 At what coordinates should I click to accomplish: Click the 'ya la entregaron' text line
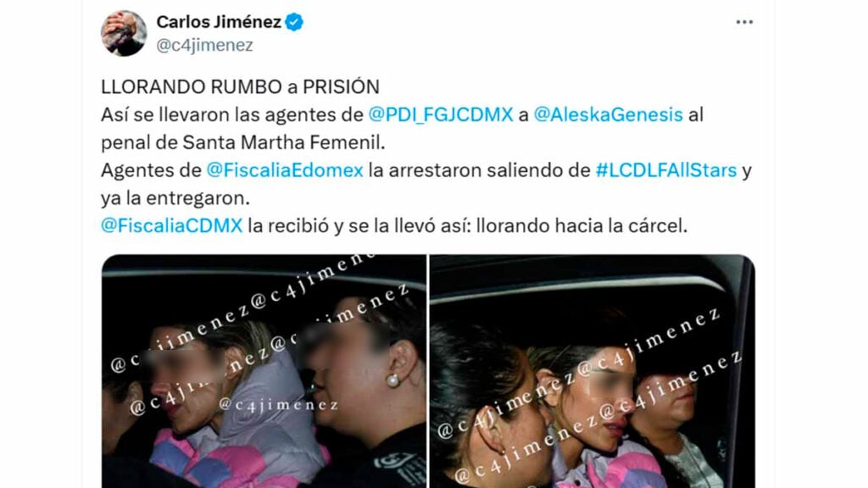coord(175,198)
